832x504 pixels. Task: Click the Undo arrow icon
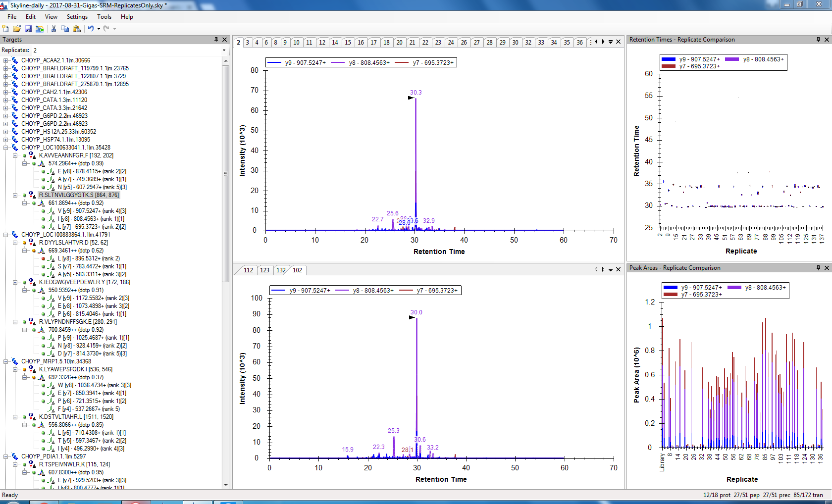(91, 29)
